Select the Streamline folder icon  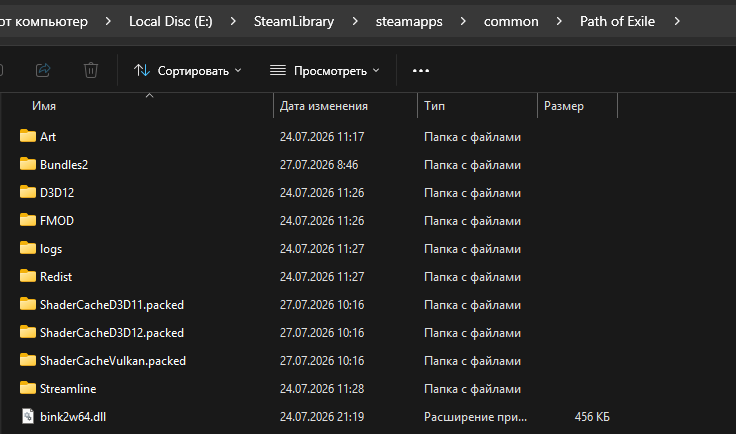point(28,388)
